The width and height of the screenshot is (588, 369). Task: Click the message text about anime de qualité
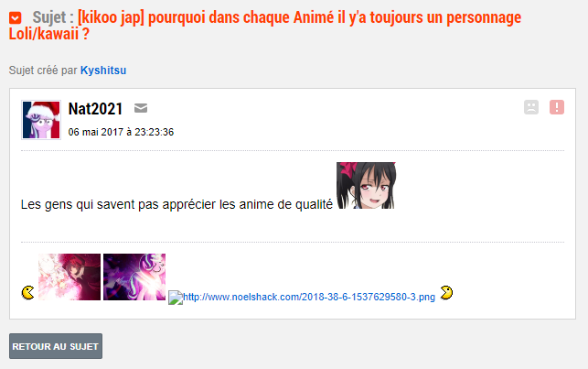tap(176, 204)
